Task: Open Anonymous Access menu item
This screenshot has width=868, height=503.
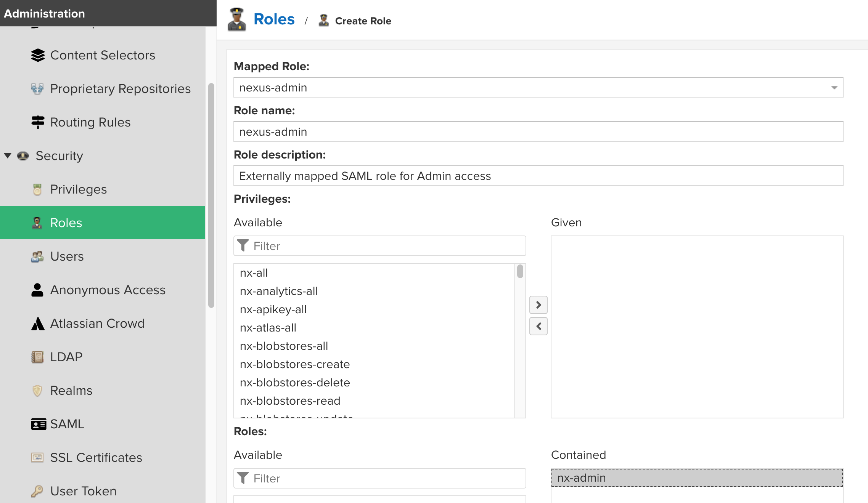Action: point(108,290)
